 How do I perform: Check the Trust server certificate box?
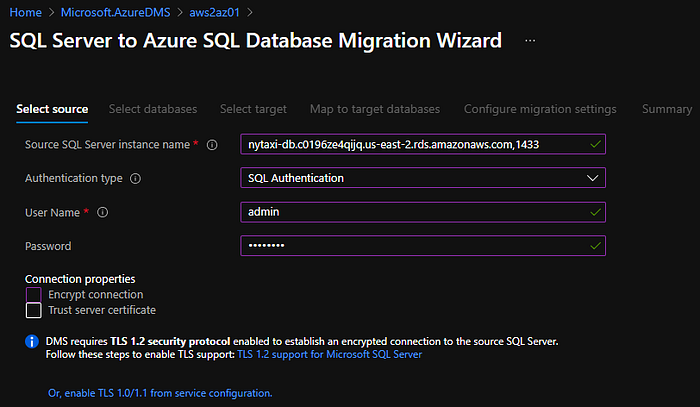click(34, 310)
